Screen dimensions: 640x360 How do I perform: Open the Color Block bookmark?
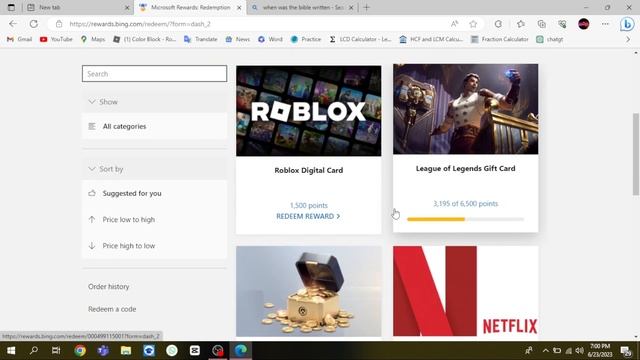(144, 39)
